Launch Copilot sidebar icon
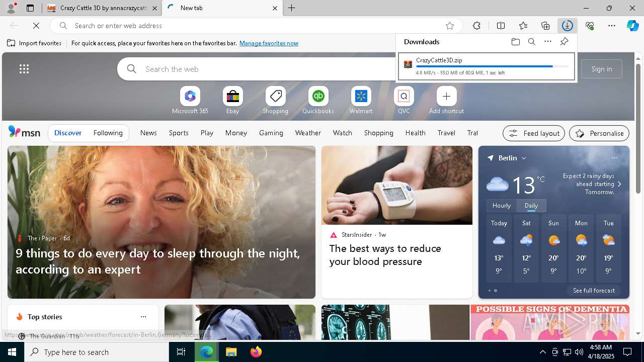 pyautogui.click(x=633, y=26)
